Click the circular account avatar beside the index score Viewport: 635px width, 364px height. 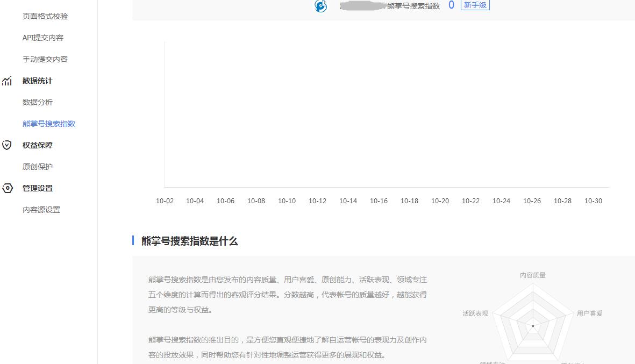(320, 6)
